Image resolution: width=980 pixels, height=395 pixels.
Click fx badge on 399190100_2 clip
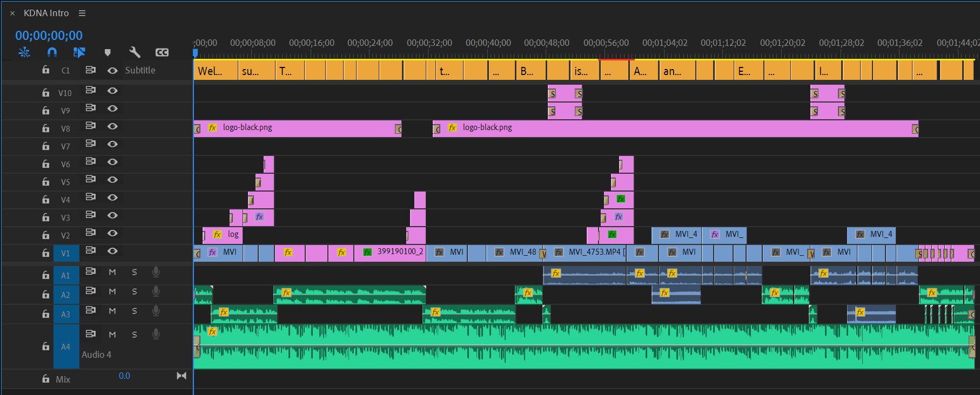367,252
